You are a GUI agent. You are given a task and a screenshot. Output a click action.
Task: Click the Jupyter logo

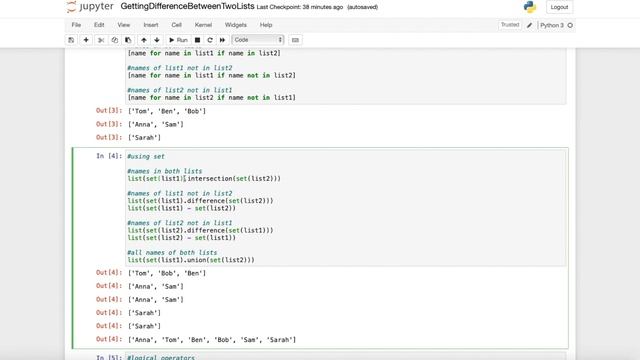click(90, 7)
